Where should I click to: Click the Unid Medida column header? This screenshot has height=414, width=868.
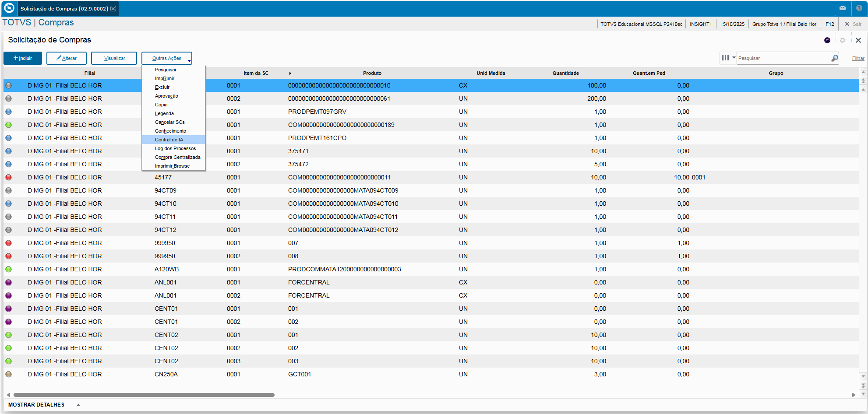point(490,73)
